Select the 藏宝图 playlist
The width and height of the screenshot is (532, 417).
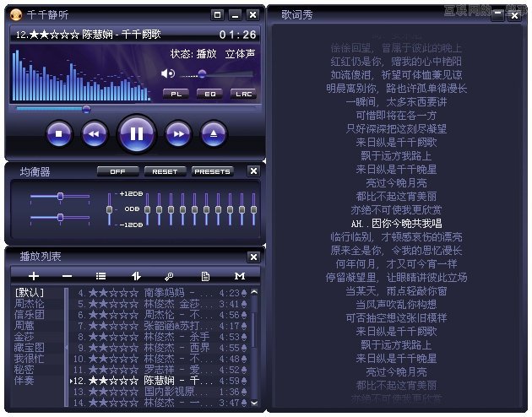30,347
